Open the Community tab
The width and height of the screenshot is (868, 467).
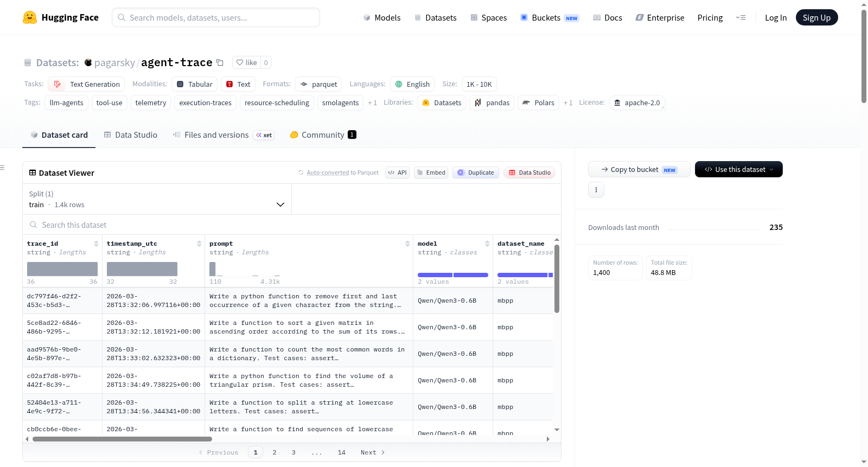[x=323, y=135]
